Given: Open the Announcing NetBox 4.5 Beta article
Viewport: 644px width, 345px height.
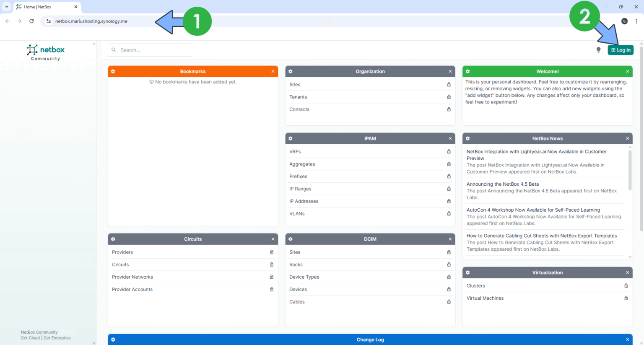Looking at the screenshot, I should pyautogui.click(x=503, y=184).
